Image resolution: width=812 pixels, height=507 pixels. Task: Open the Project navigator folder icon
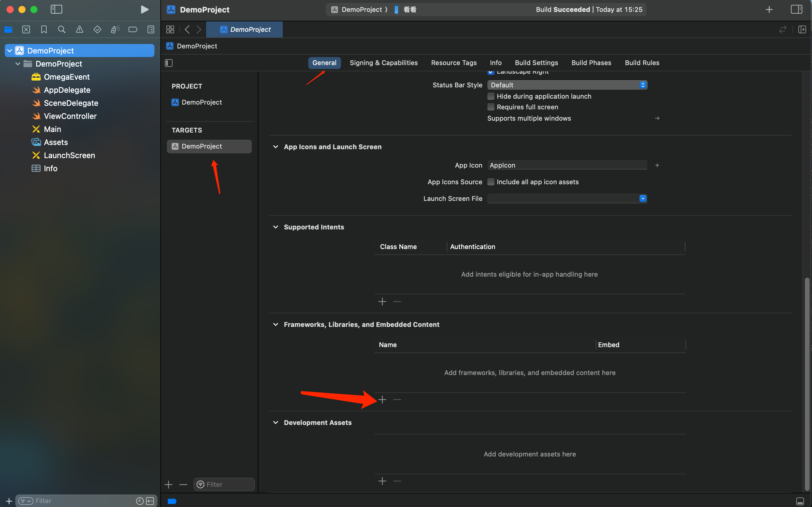click(8, 29)
